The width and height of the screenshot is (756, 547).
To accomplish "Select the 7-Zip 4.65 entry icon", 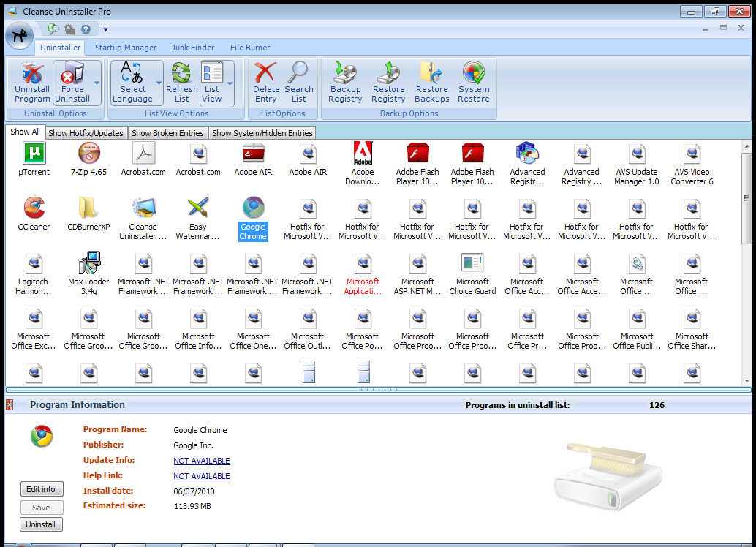I will 88,154.
